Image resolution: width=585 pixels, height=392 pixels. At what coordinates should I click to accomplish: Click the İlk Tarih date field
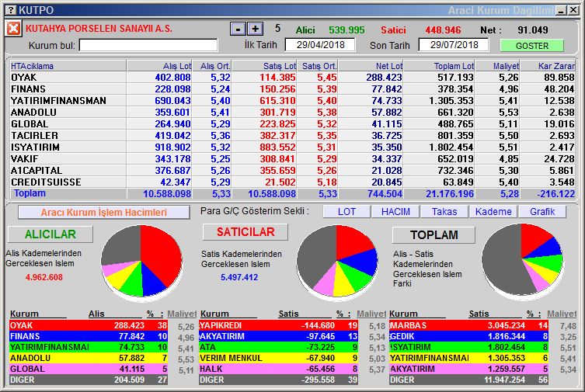click(320, 45)
